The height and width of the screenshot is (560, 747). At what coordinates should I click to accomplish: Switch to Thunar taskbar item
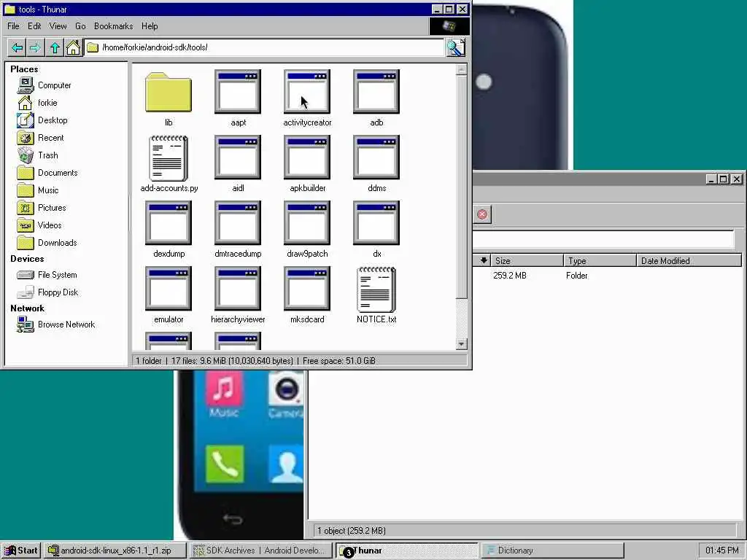(x=406, y=551)
